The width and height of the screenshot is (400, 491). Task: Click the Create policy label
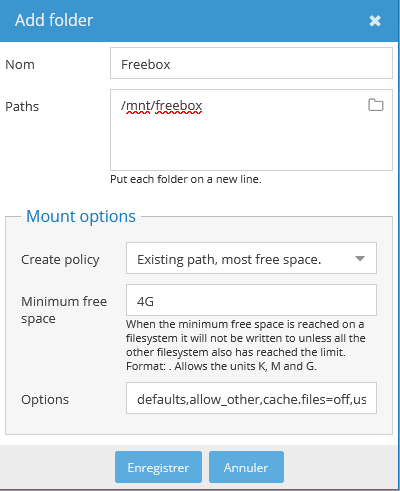pos(60,260)
